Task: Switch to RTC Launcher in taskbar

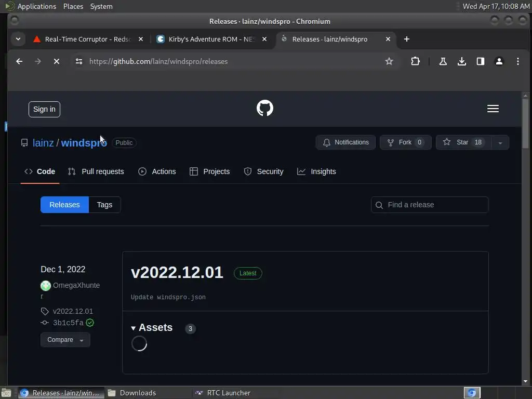Action: 235,393
